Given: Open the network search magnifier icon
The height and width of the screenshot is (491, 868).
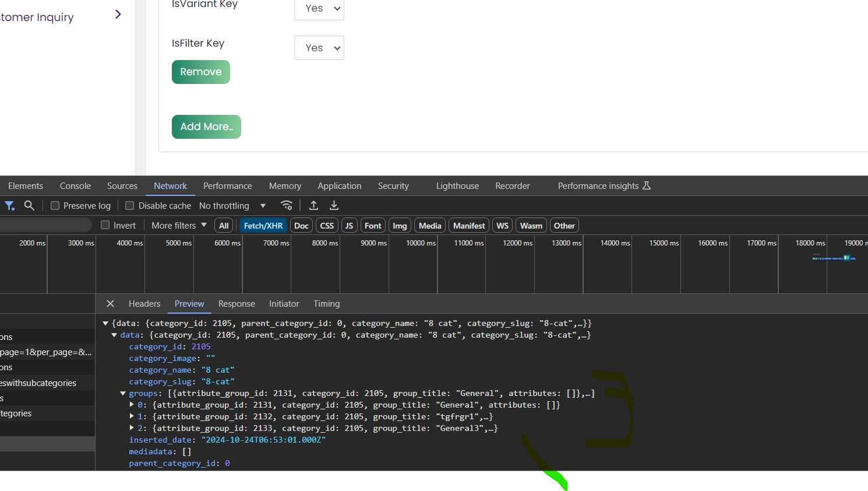Looking at the screenshot, I should pyautogui.click(x=29, y=205).
